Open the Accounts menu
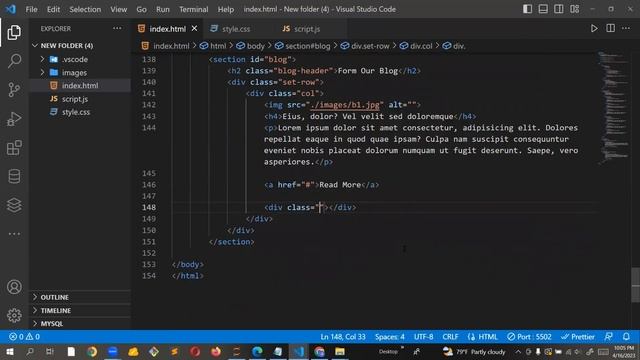Viewport: 640px width, 360px height. [x=14, y=287]
